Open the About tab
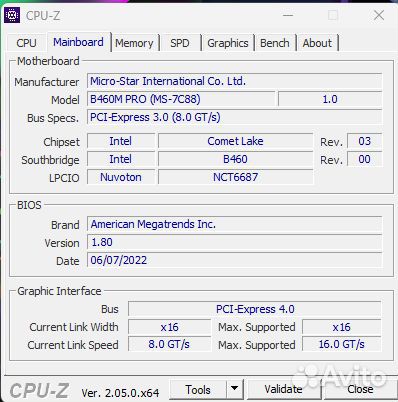398x402 pixels. [317, 43]
